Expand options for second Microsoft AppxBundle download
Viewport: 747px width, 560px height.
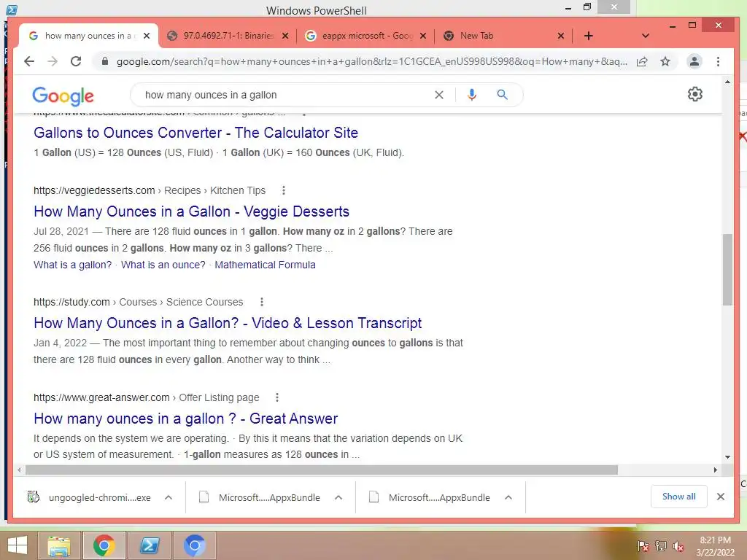(x=508, y=497)
